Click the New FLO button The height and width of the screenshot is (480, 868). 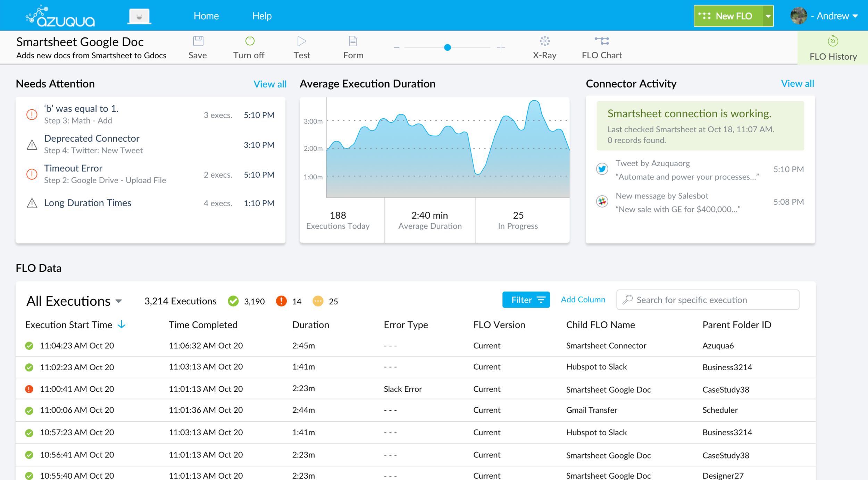pyautogui.click(x=728, y=16)
